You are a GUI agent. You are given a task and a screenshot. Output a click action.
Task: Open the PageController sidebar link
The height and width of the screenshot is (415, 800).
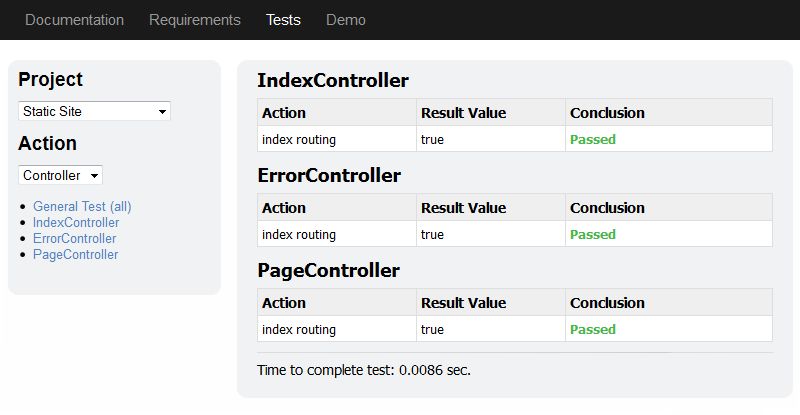(76, 255)
